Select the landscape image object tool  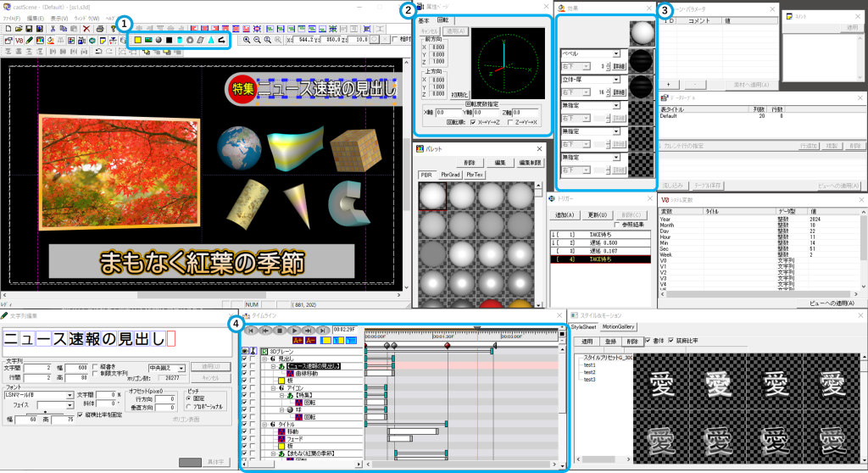pos(148,40)
